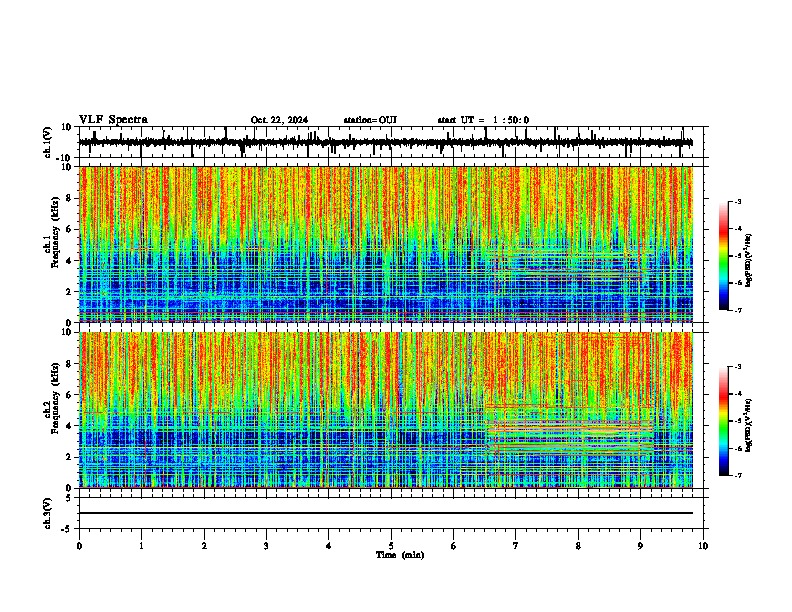The width and height of the screenshot is (792, 612).
Task: Click the "5" tick on ch.3 voltage axis
Action: tap(69, 498)
